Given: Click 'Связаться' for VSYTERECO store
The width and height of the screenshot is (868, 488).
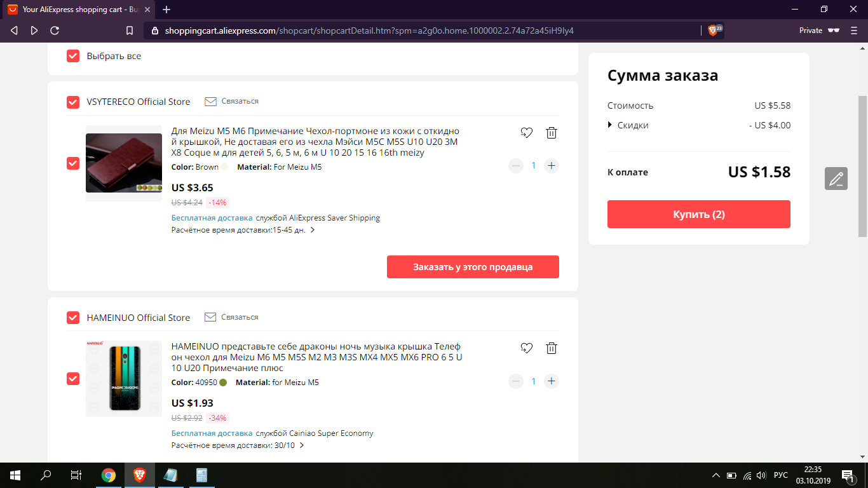Looking at the screenshot, I should coord(240,101).
